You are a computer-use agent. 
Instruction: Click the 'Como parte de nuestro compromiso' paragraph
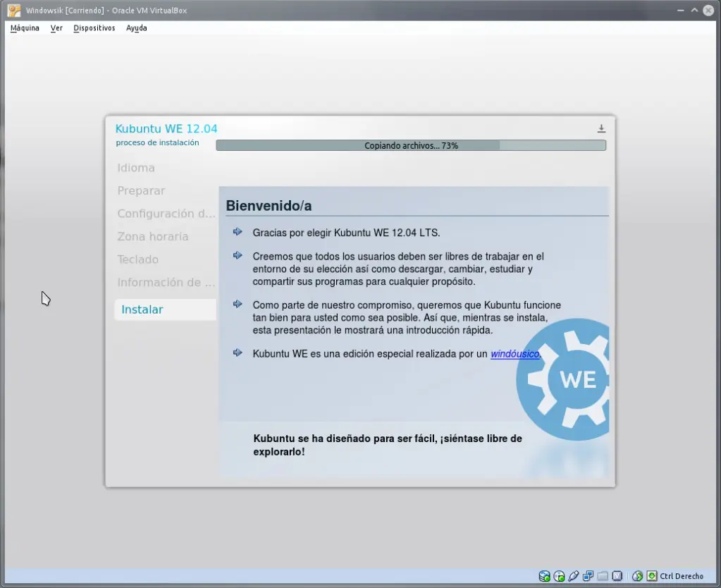tap(407, 317)
